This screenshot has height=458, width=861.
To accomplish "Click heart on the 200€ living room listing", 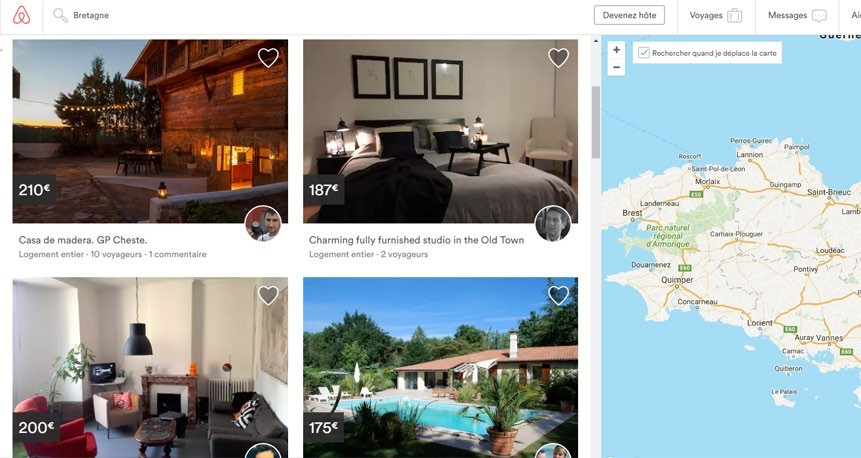I will coord(268,295).
